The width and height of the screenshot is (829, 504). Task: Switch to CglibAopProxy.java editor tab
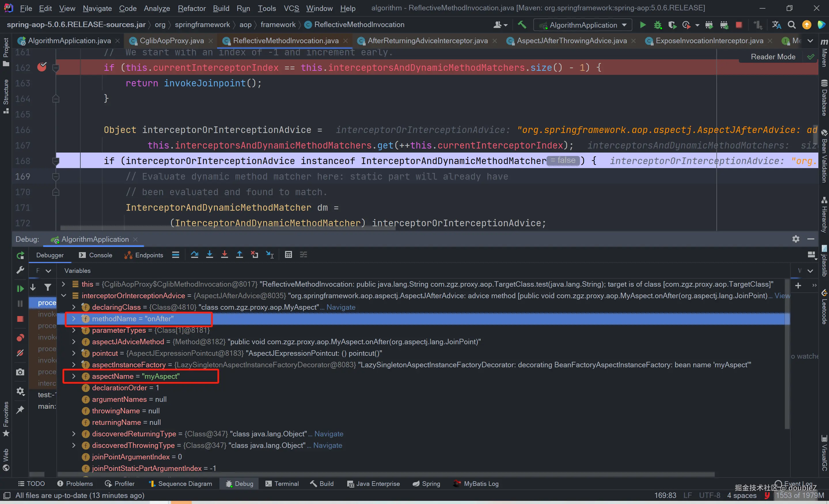point(172,41)
